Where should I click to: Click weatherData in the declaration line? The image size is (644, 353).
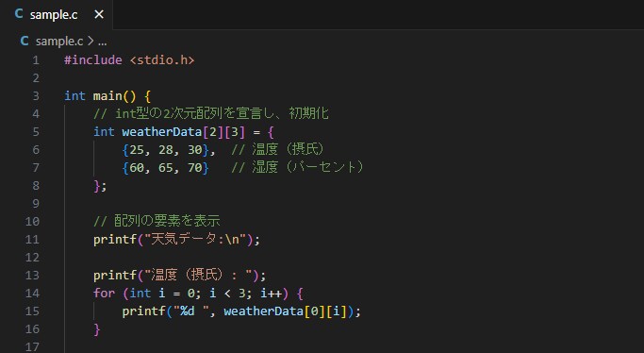162,132
